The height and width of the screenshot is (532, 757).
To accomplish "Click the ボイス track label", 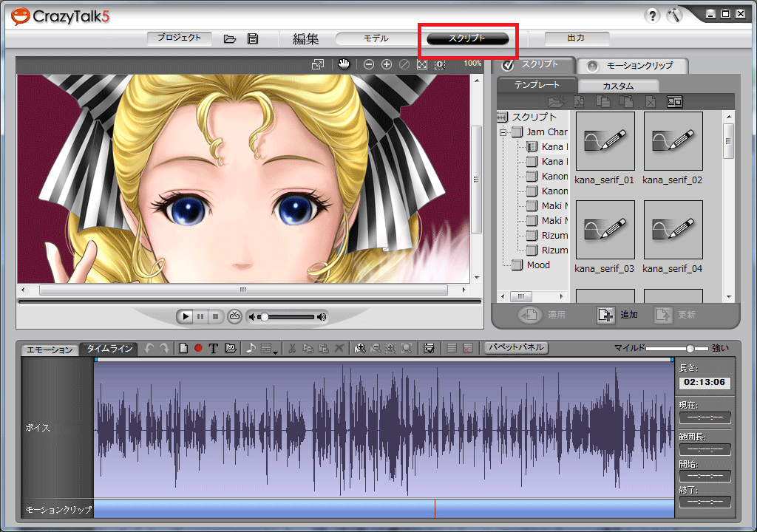I will pos(38,428).
